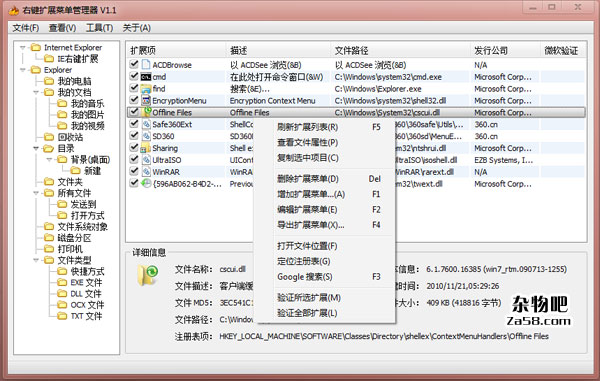Collapse the Explorer tree node
600x381 pixels.
click(x=23, y=70)
